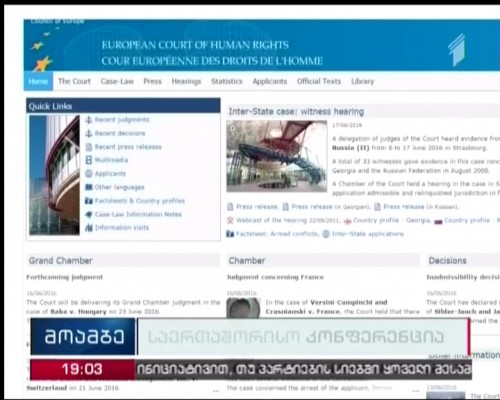Open the Press release in Georgian link
Viewport: 500px width, 400px height.
point(331,207)
